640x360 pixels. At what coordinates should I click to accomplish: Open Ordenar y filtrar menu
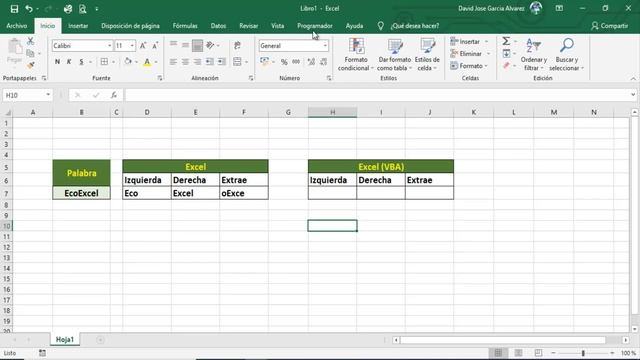[533, 55]
